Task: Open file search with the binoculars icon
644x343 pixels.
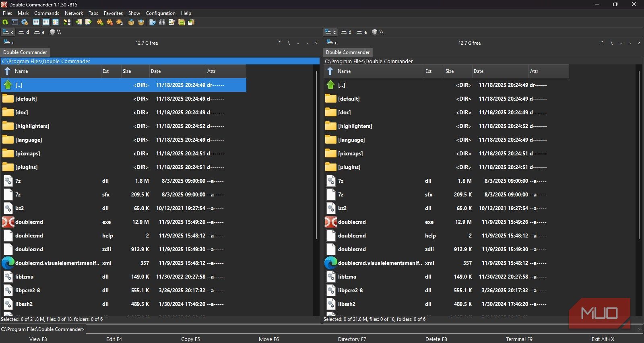Action: pos(162,22)
